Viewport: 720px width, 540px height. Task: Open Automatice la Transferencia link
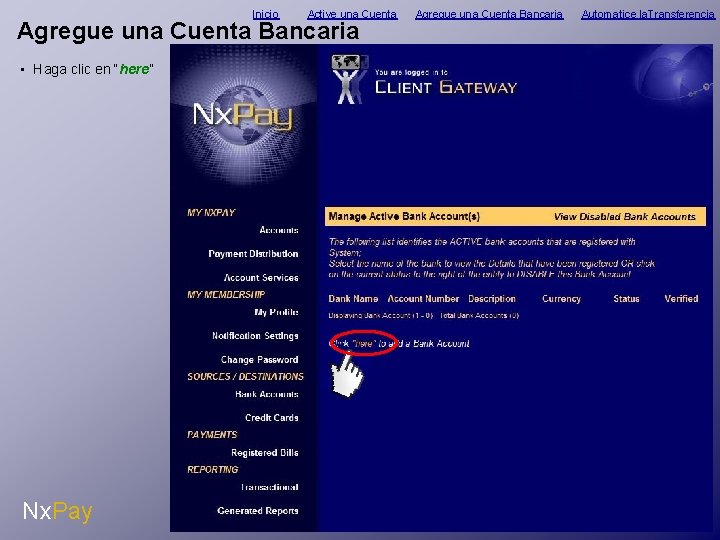pyautogui.click(x=648, y=14)
